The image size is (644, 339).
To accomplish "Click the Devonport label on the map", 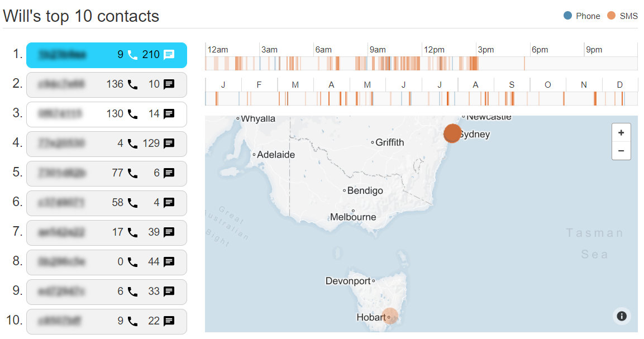I will (348, 281).
